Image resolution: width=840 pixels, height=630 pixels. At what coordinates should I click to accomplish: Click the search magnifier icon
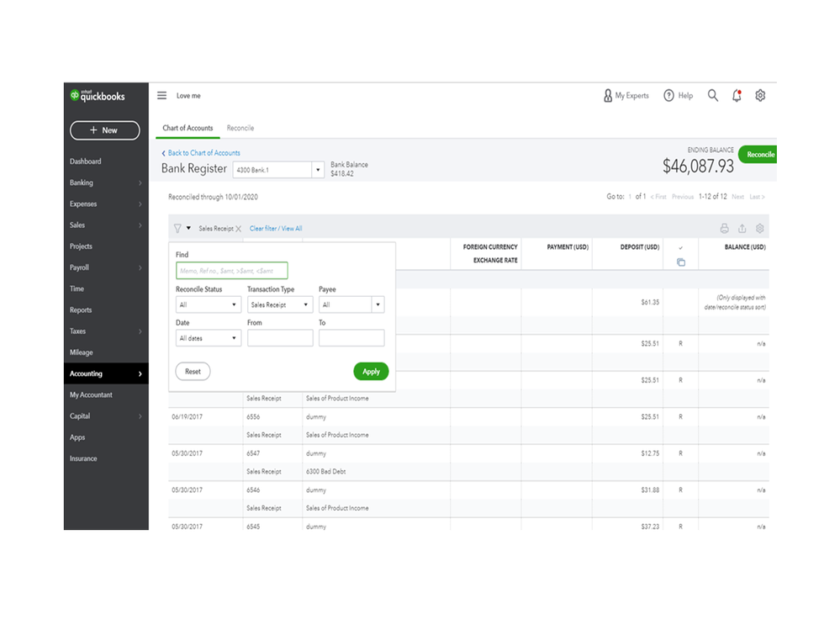pyautogui.click(x=712, y=95)
